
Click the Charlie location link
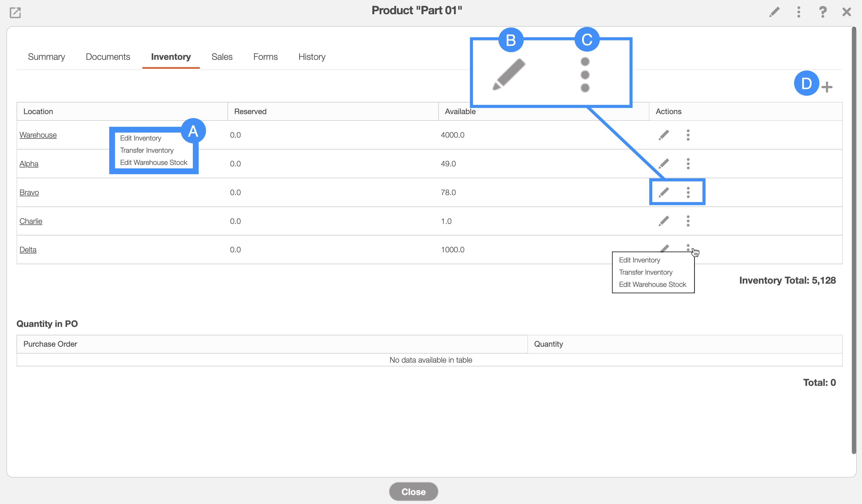pos(31,221)
